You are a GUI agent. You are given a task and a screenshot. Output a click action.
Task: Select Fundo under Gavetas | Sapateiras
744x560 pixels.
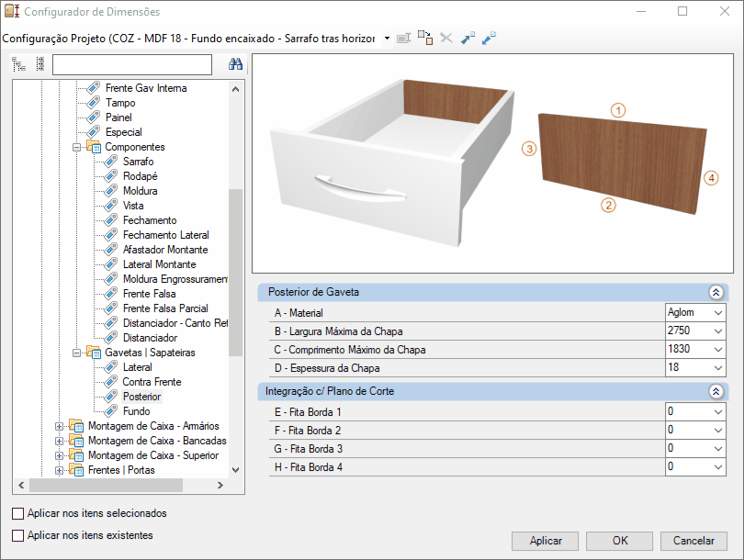pos(136,411)
